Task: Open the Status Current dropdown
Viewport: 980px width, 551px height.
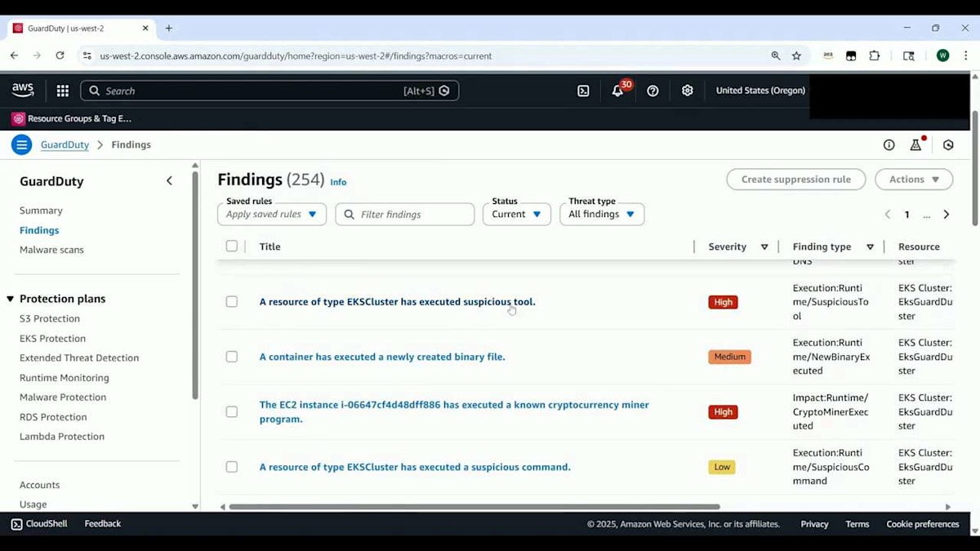Action: [517, 214]
